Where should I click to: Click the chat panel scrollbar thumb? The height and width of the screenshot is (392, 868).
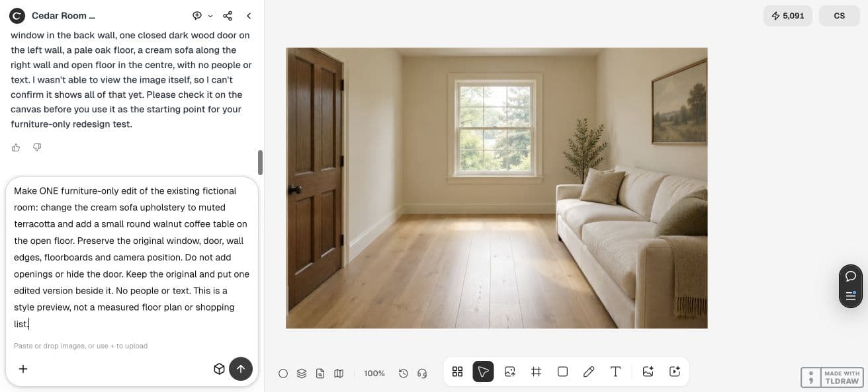260,163
